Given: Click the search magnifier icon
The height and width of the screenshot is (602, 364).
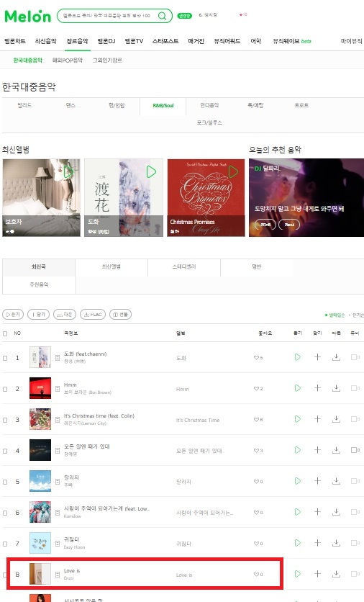Looking at the screenshot, I should click(163, 16).
